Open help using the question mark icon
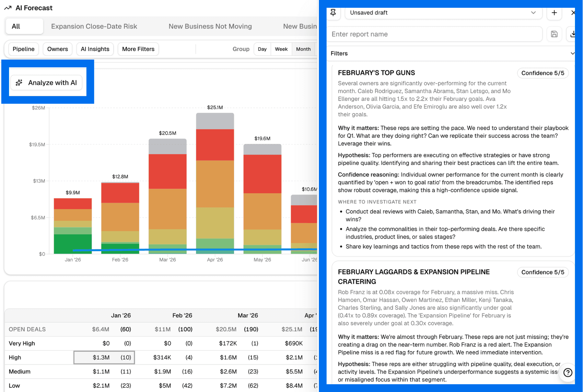 [x=567, y=373]
